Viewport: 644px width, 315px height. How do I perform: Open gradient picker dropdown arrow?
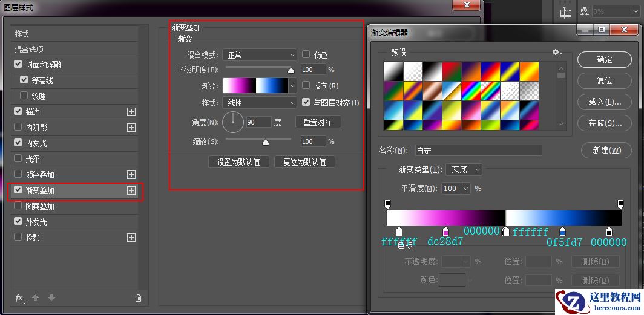point(292,86)
